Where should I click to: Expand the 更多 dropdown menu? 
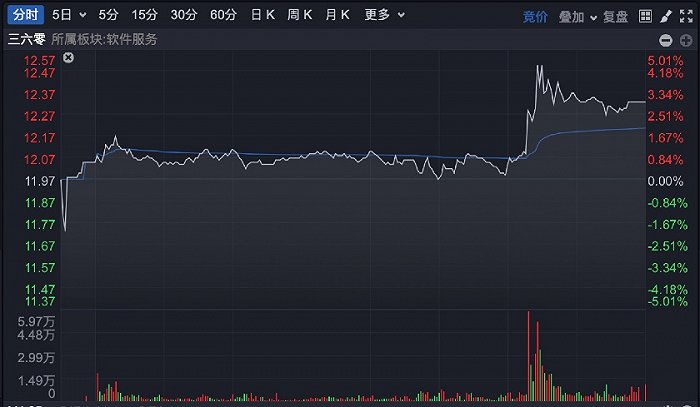pyautogui.click(x=401, y=15)
